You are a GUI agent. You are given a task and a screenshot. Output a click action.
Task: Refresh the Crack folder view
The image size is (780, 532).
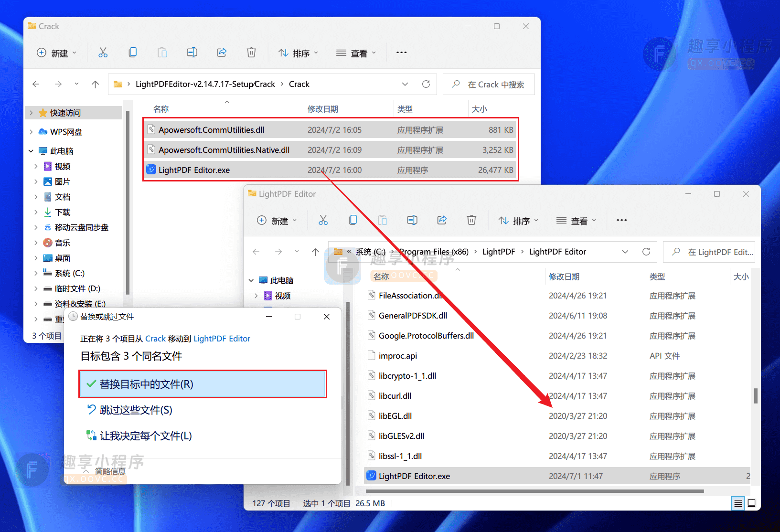pyautogui.click(x=426, y=84)
